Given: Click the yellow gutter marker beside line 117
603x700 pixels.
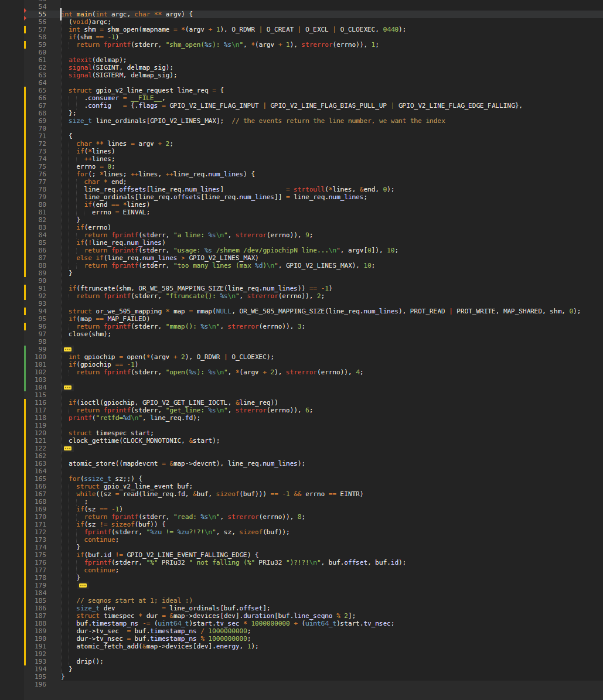Looking at the screenshot, I should pyautogui.click(x=25, y=410).
